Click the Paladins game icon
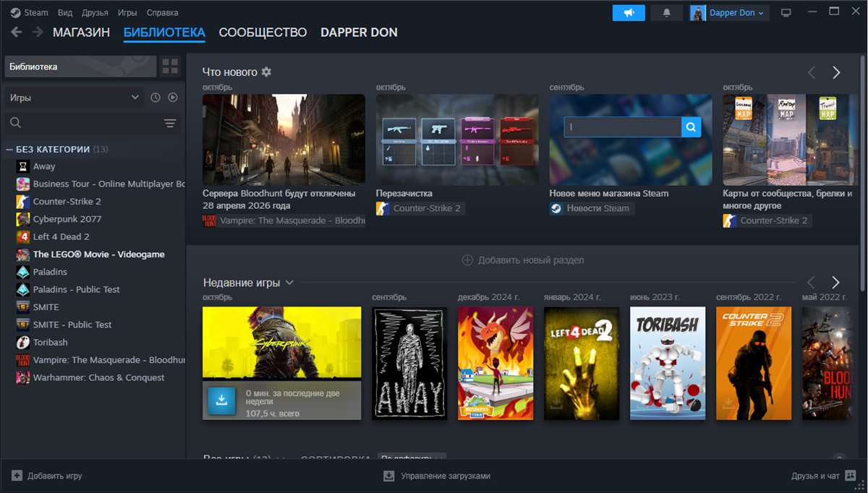Viewport: 868px width, 493px height. point(23,272)
